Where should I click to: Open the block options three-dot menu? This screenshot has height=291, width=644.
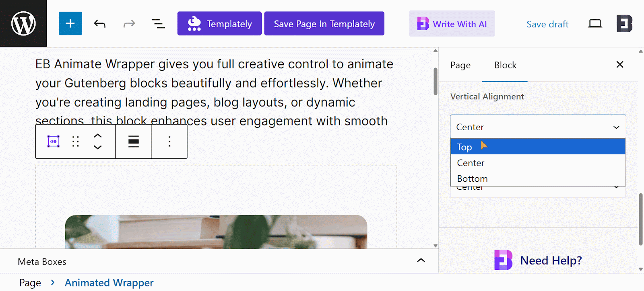169,141
